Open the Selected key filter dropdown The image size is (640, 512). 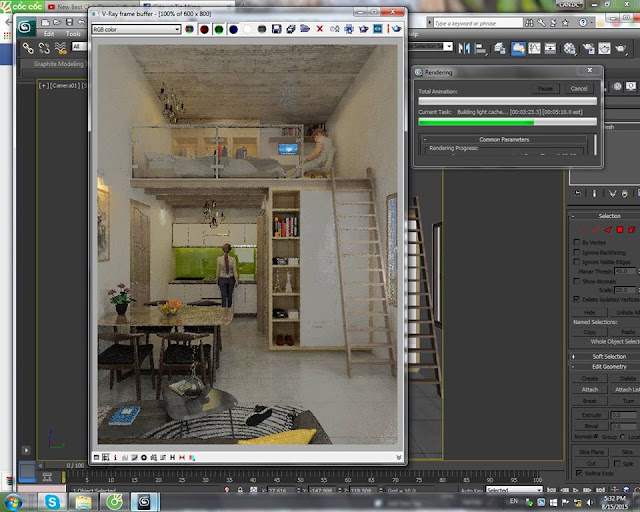514,490
